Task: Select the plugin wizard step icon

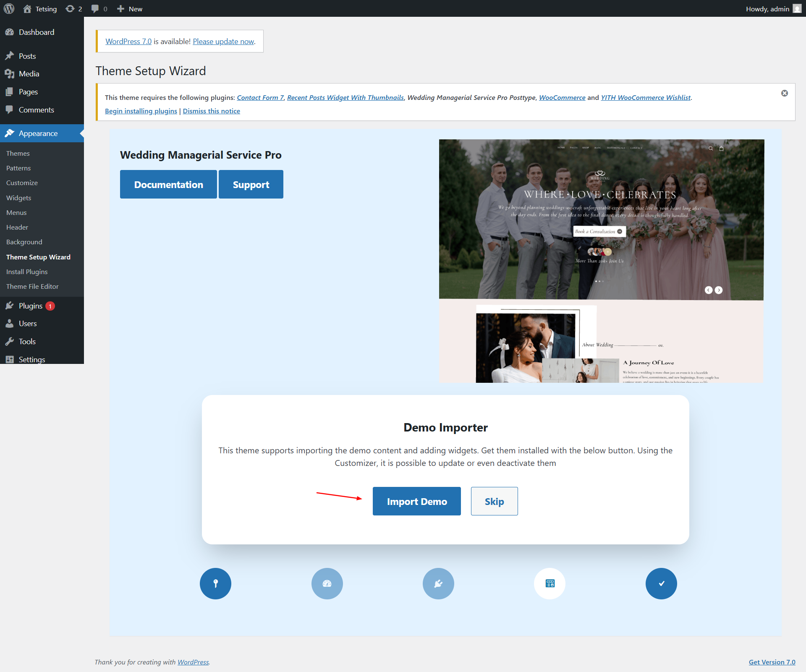Action: [438, 583]
